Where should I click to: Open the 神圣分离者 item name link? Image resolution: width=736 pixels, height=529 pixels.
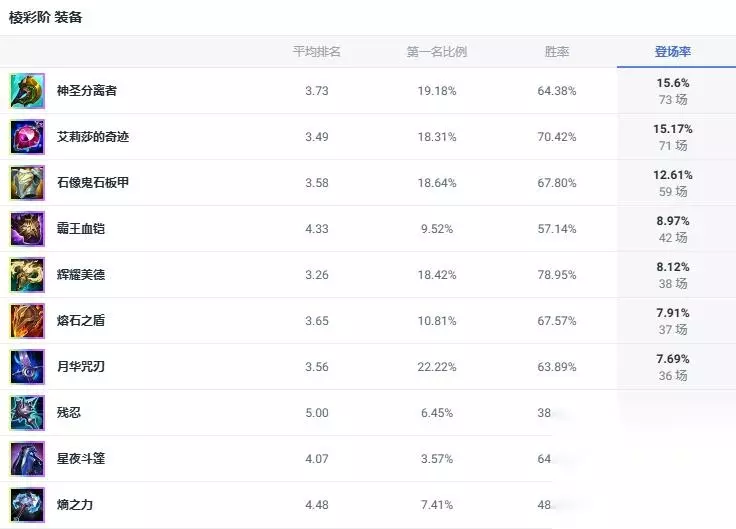(87, 91)
